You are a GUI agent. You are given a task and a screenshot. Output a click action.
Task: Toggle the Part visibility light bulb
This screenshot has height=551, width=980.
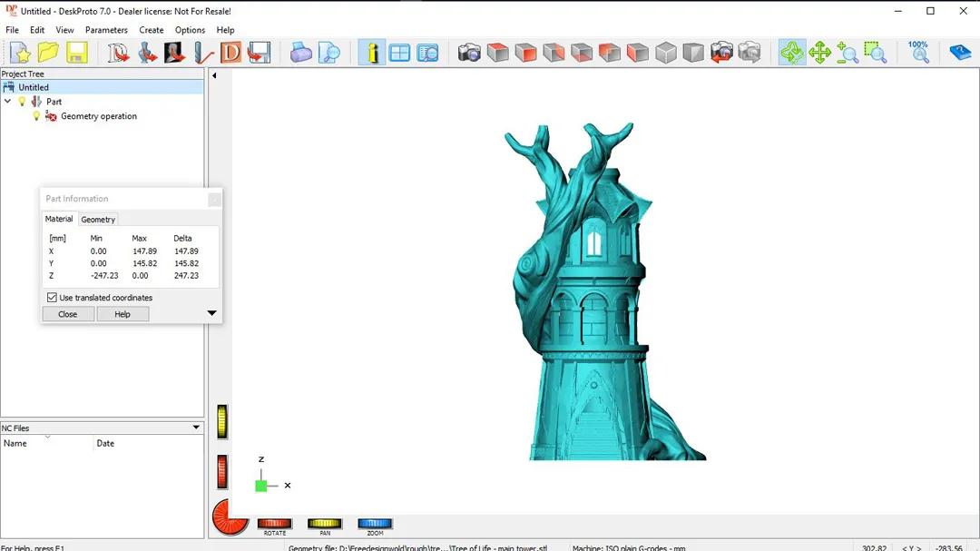click(23, 102)
